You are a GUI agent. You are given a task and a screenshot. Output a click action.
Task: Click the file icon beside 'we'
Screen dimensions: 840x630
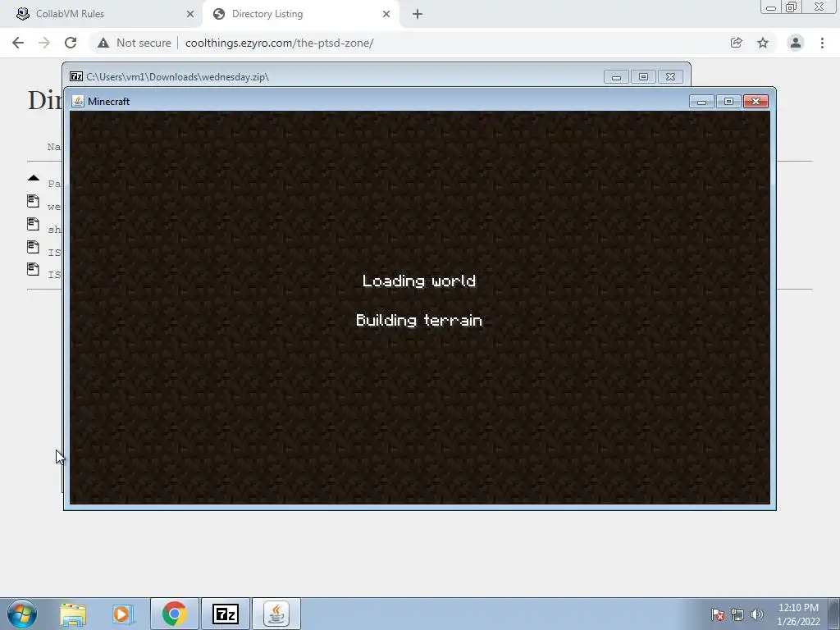(x=33, y=201)
